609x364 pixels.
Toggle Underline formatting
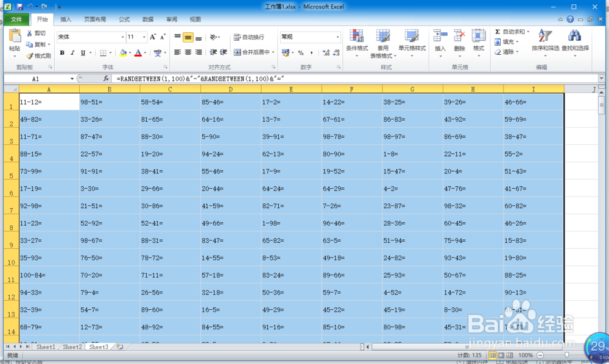point(83,53)
